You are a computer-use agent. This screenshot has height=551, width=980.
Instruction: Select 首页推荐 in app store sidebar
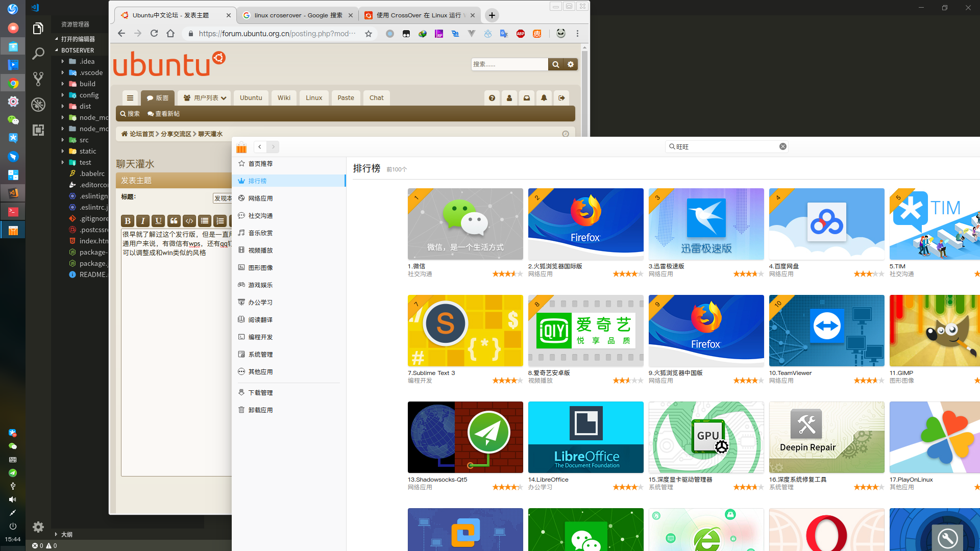pyautogui.click(x=288, y=164)
